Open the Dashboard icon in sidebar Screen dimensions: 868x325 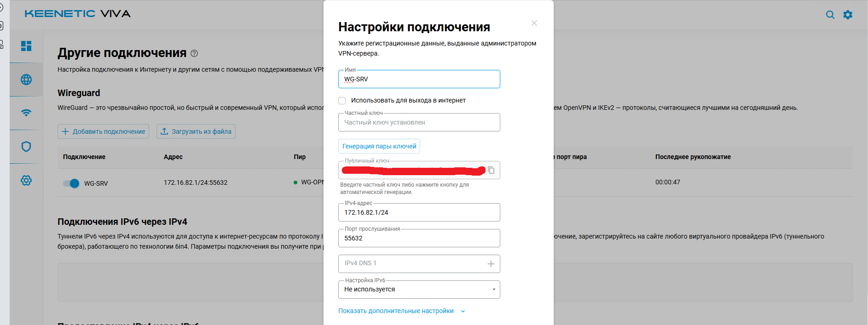tap(26, 46)
